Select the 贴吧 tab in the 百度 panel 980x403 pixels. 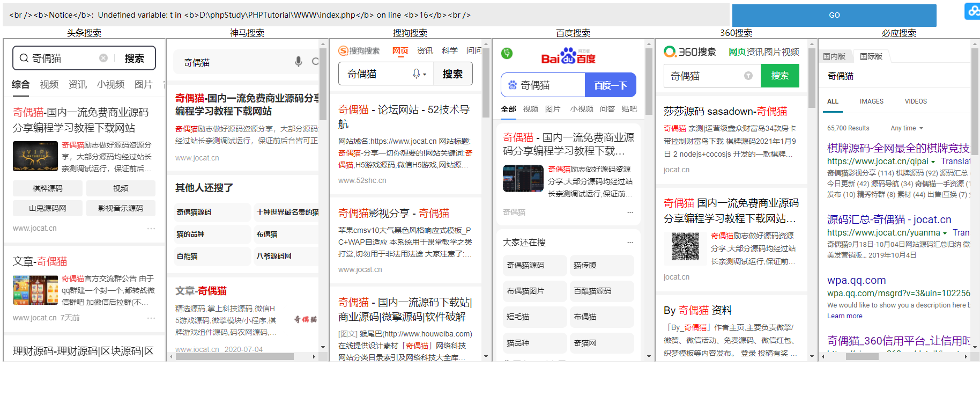coord(629,109)
